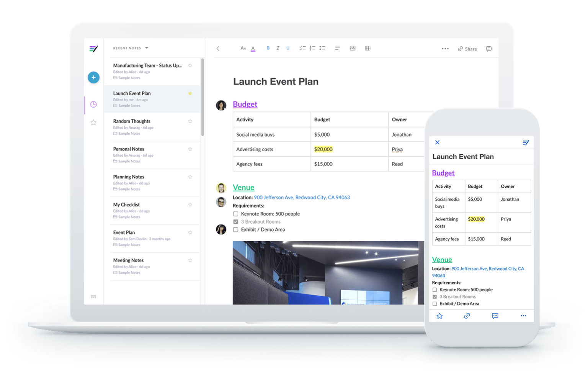
Task: Create a new note with plus button
Action: click(93, 77)
